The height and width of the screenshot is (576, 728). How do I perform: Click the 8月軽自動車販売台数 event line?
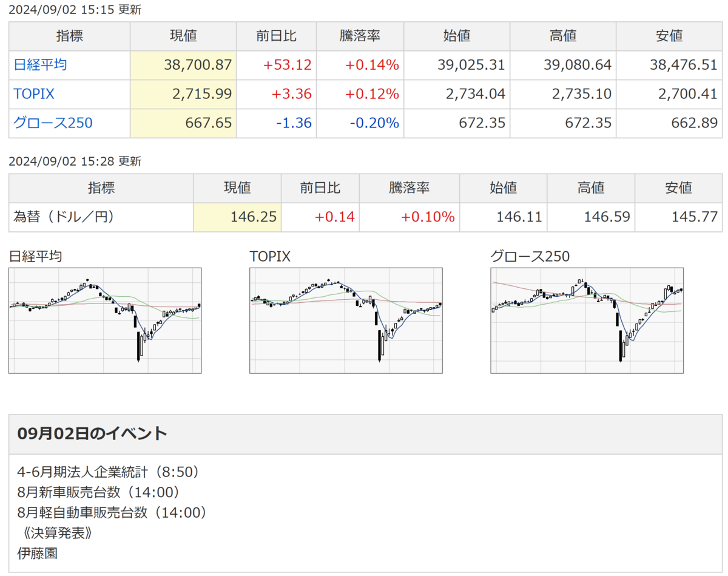[113, 512]
